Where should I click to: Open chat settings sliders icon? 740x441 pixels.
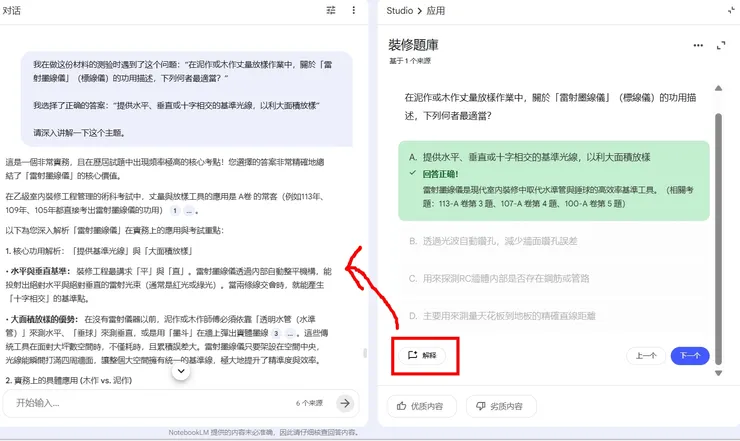331,10
